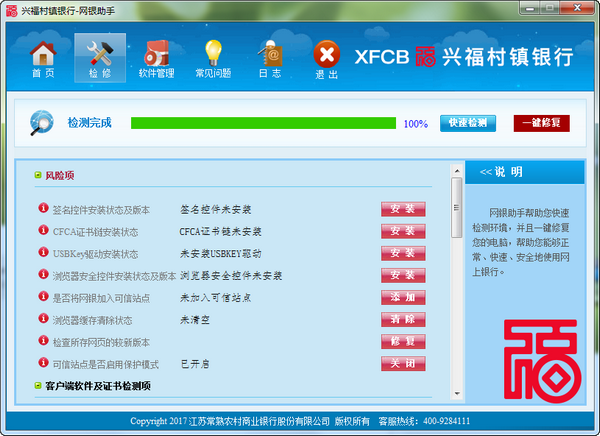
Task: Click the green 100% progress bar
Action: [x=263, y=123]
